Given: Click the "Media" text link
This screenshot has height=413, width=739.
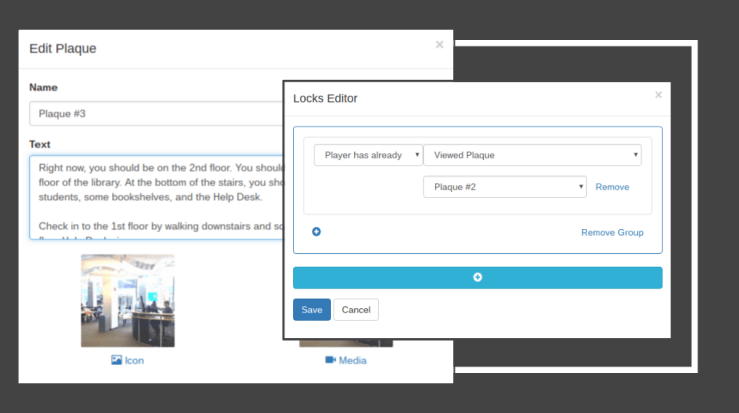Looking at the screenshot, I should [x=352, y=360].
